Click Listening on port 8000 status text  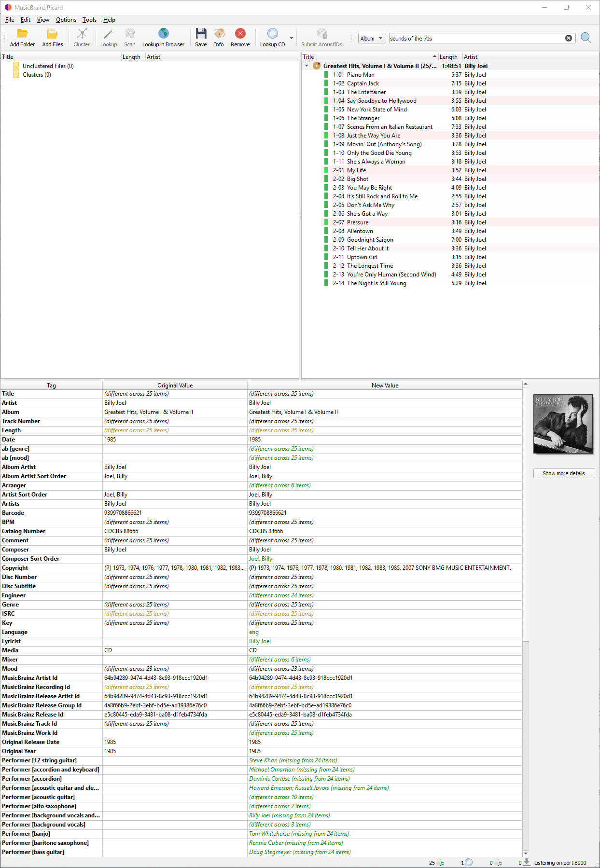click(x=560, y=863)
